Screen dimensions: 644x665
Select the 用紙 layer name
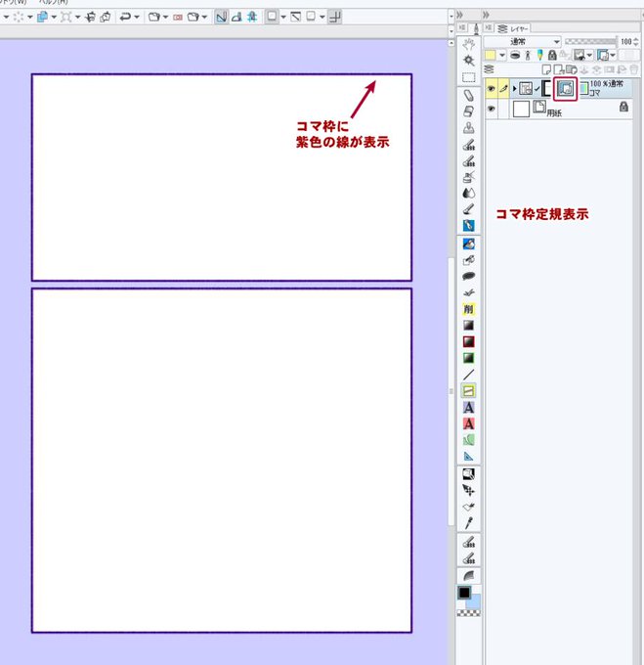point(554,112)
